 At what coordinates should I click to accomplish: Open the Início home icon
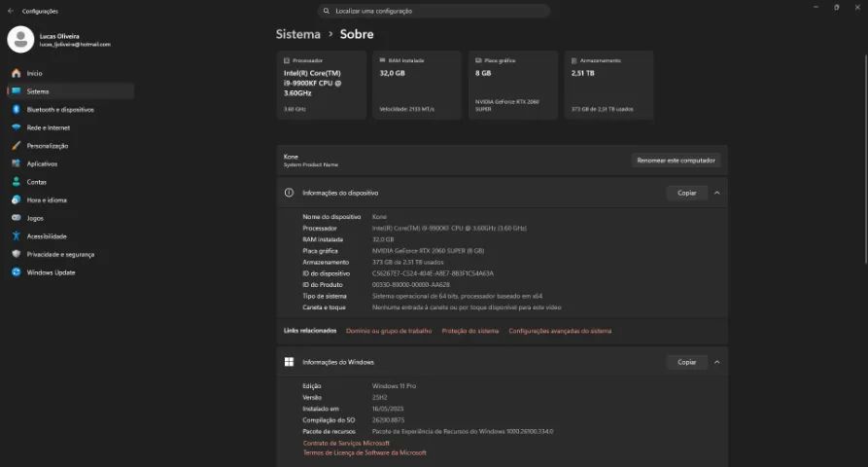[x=17, y=73]
